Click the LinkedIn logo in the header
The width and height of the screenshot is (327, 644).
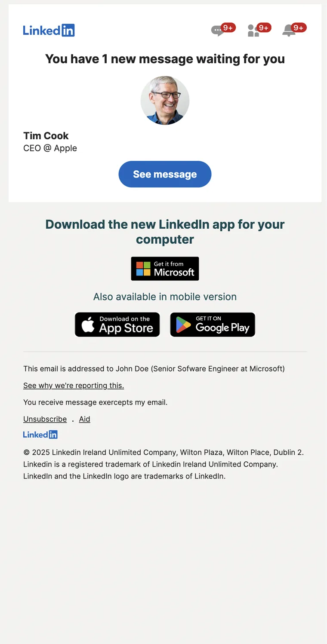pyautogui.click(x=49, y=31)
